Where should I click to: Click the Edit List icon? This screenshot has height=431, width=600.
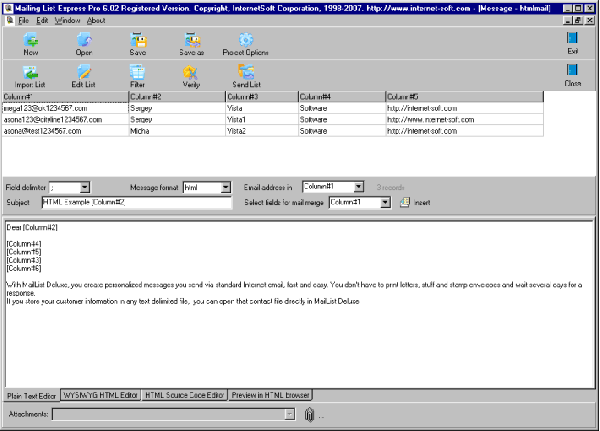[x=84, y=74]
